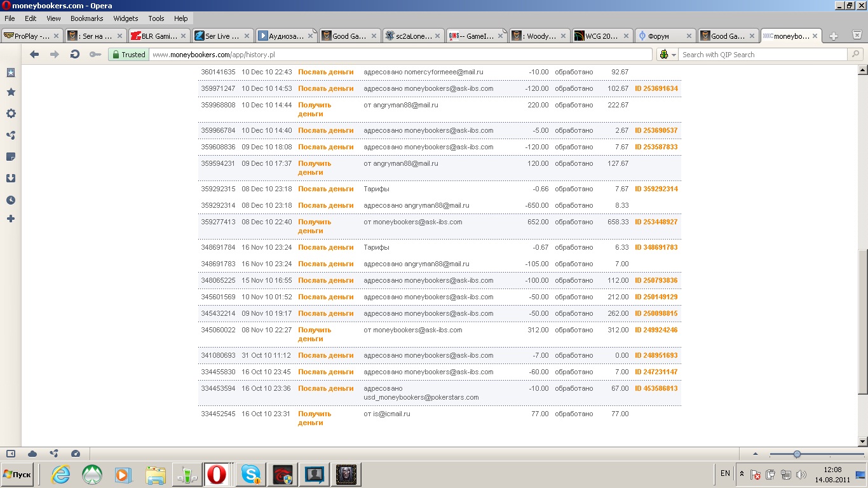Click the text от is@icmail.ru

coord(387,414)
